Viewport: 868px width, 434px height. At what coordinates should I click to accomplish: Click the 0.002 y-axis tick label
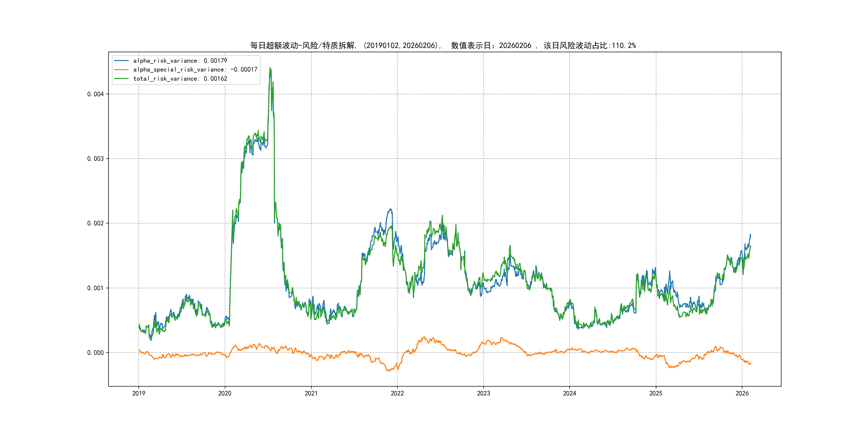click(95, 223)
